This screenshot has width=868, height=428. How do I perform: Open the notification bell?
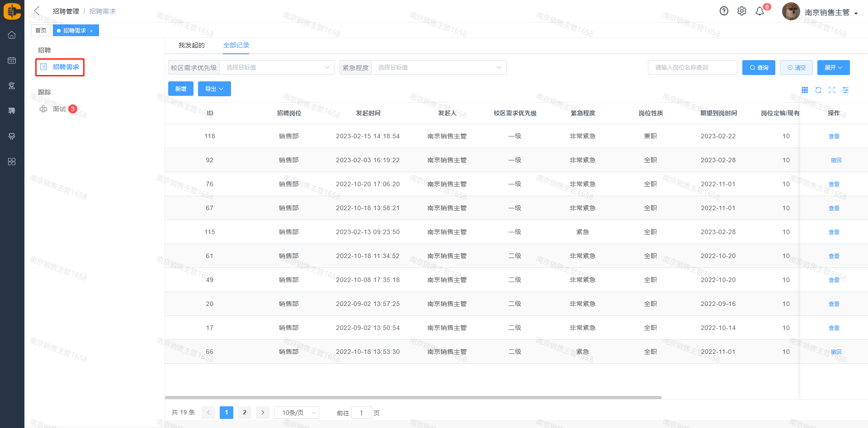(x=760, y=11)
